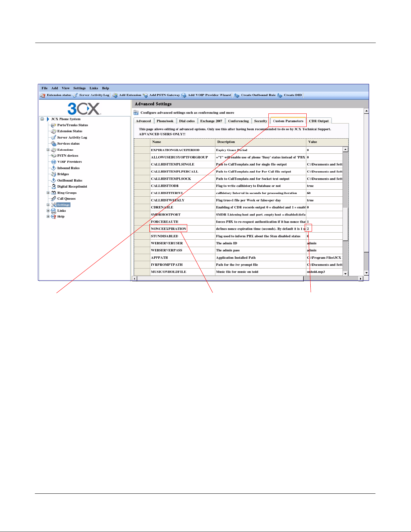Click the FORCEREAUTH value cell
Image resolution: width=411 pixels, height=532 pixels.
pos(324,222)
